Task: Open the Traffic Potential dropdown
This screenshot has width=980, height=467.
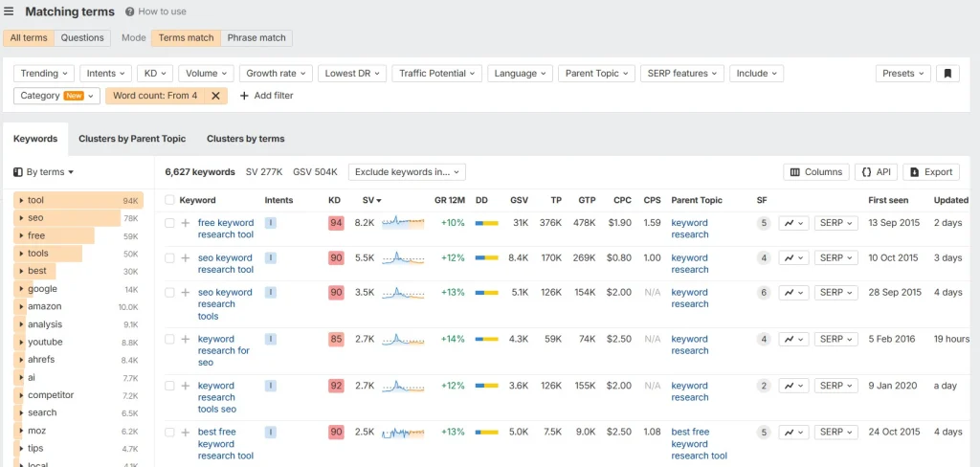Action: 436,73
